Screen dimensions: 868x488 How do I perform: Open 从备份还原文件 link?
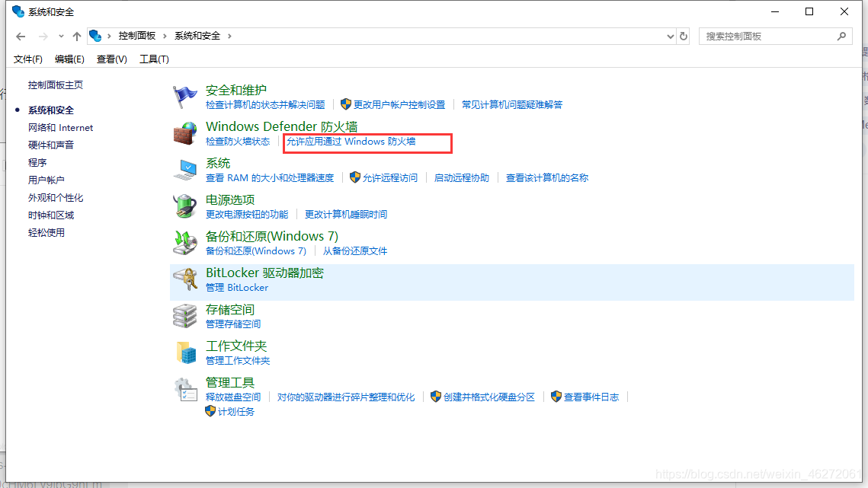[355, 251]
